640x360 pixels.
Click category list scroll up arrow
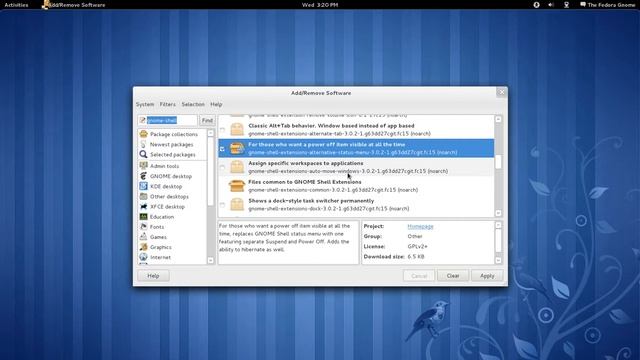point(211,133)
